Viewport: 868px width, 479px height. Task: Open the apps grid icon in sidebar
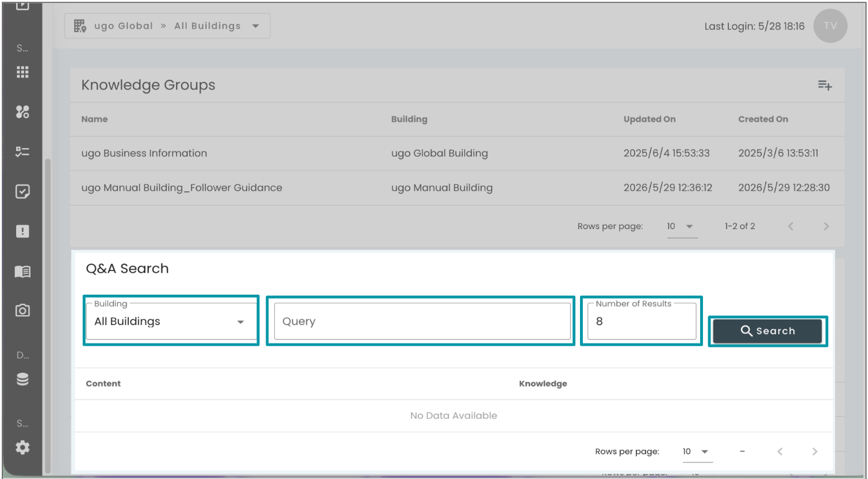click(22, 72)
